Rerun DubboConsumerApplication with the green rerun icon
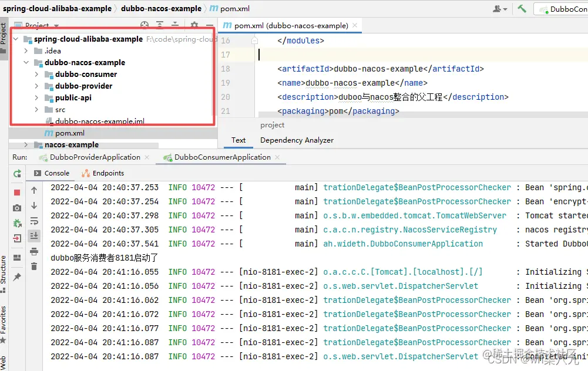 [x=17, y=174]
